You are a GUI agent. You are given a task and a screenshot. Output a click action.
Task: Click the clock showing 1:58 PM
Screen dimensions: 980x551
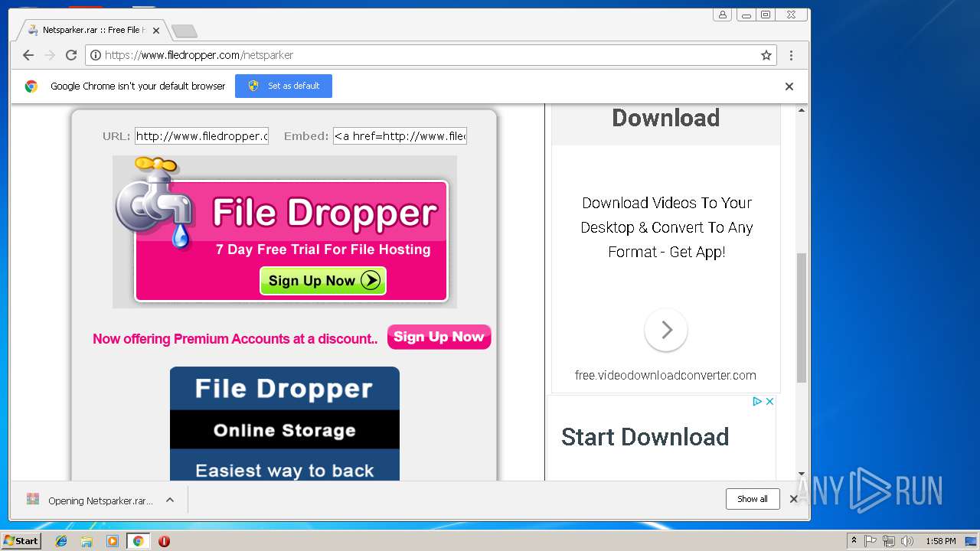pyautogui.click(x=940, y=541)
